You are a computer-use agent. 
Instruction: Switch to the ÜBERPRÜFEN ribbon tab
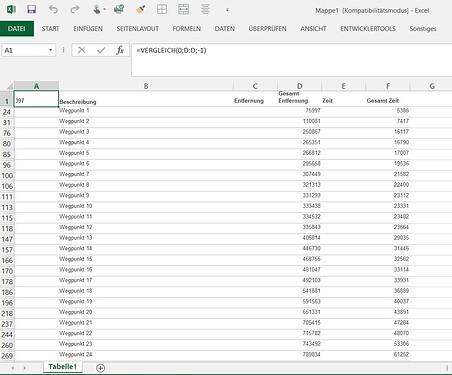point(267,29)
